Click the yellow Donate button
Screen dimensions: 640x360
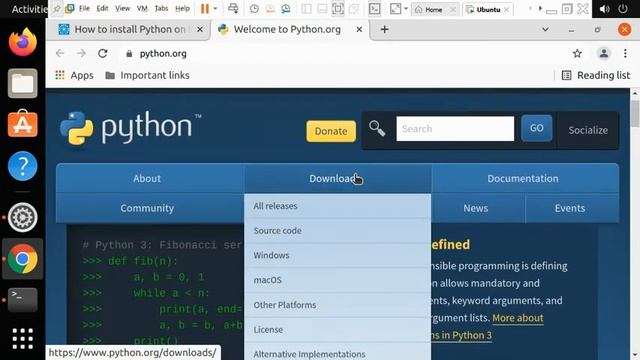click(x=331, y=131)
